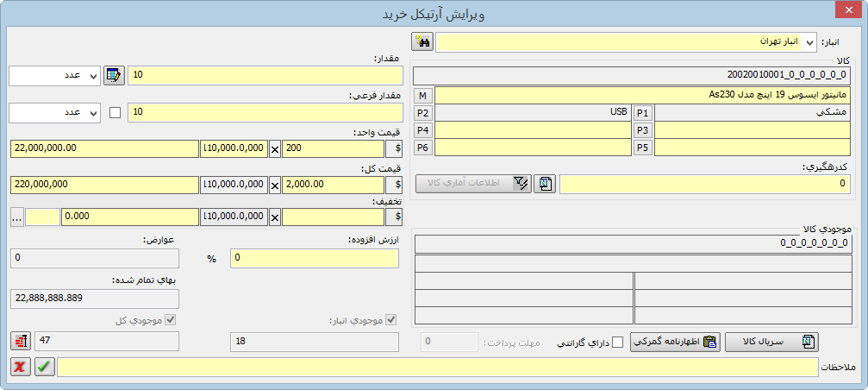Click the icon button beside کدرهگیری field
Viewport: 868px width, 390px height.
[545, 183]
